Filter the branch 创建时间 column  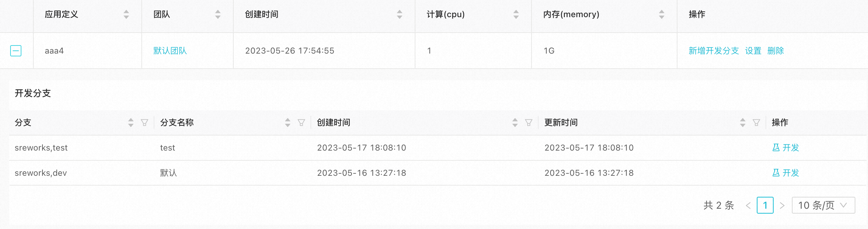click(529, 123)
